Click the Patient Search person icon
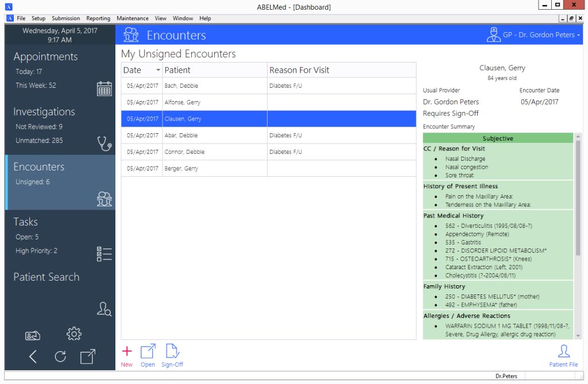This screenshot has height=384, width=588. pyautogui.click(x=104, y=309)
